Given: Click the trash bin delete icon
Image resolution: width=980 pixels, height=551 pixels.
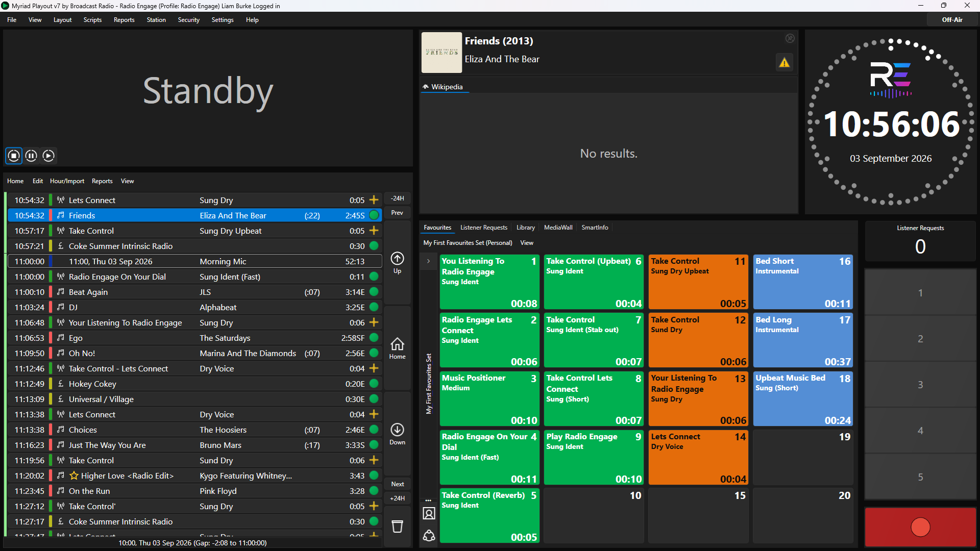Looking at the screenshot, I should tap(397, 526).
